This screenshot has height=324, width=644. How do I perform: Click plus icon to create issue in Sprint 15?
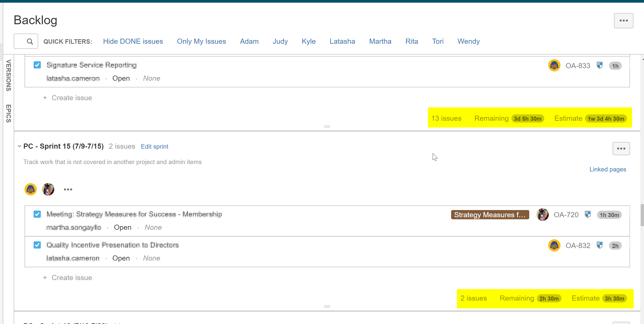[45, 278]
